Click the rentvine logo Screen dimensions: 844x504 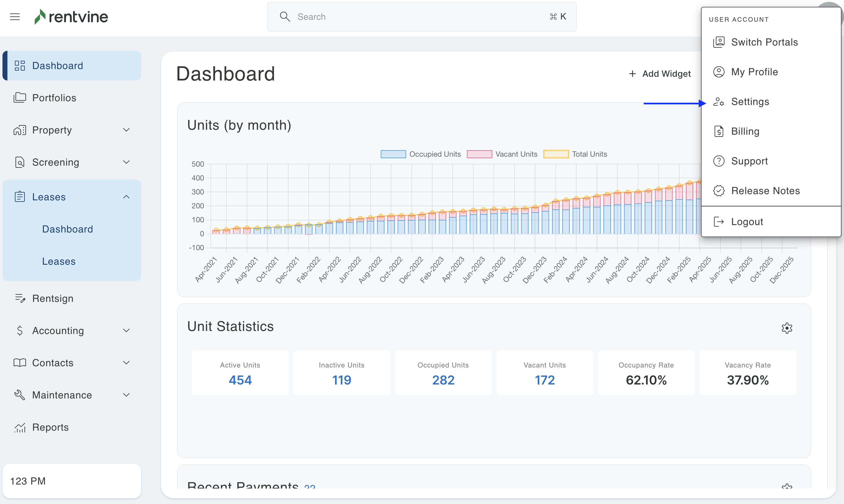[71, 17]
